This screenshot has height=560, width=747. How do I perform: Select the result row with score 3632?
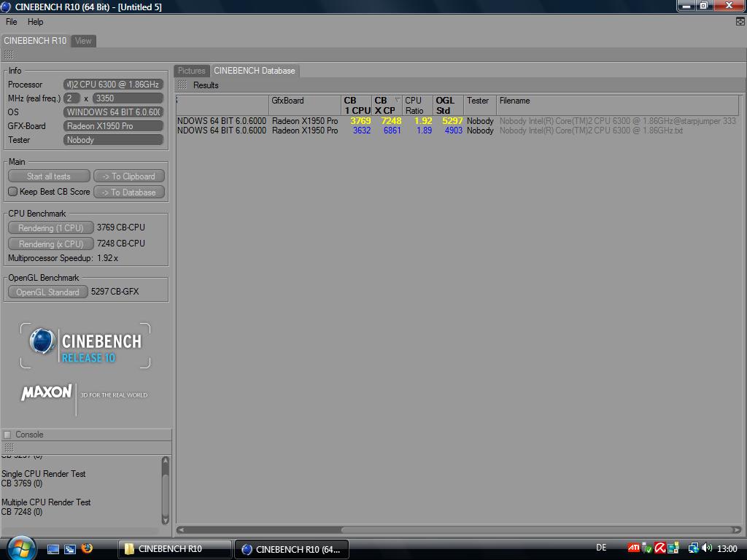457,131
